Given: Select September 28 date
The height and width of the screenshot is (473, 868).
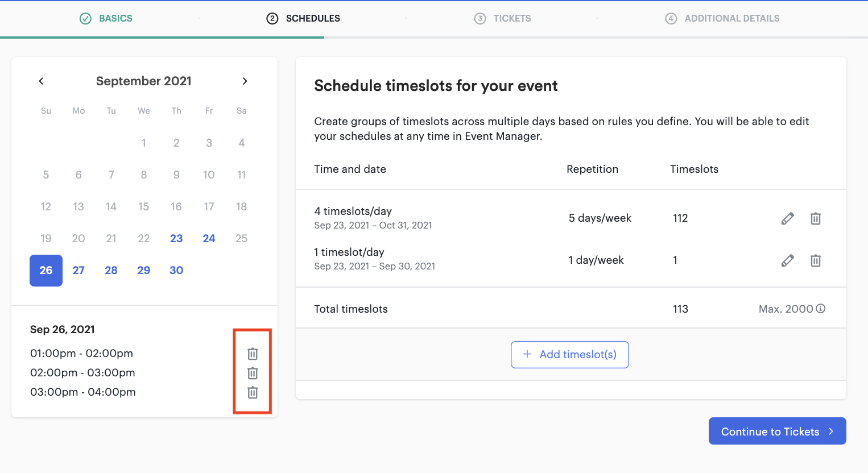Looking at the screenshot, I should (x=111, y=271).
